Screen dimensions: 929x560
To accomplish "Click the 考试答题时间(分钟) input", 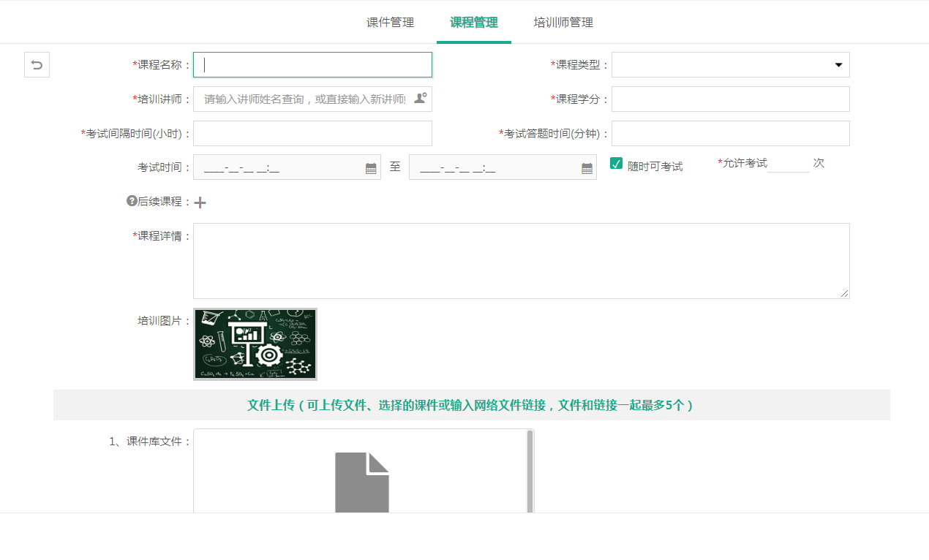I will [x=731, y=133].
